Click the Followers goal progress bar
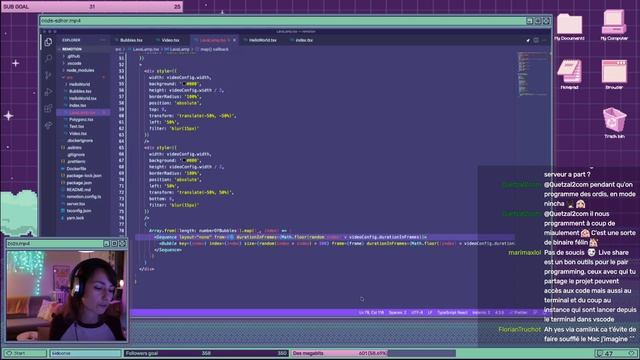 point(206,353)
